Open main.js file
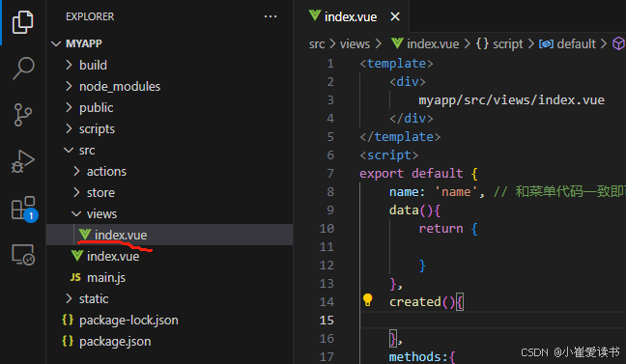The height and width of the screenshot is (364, 626). tap(106, 277)
